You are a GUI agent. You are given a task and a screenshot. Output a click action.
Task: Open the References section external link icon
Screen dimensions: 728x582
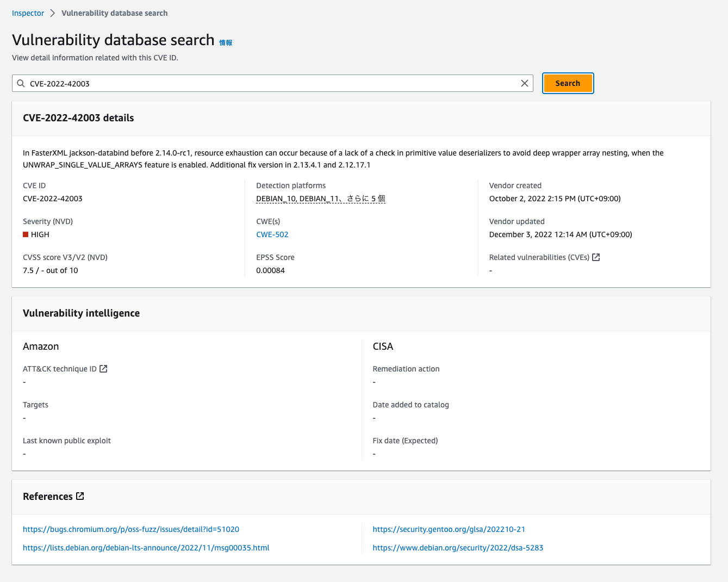pyautogui.click(x=79, y=496)
